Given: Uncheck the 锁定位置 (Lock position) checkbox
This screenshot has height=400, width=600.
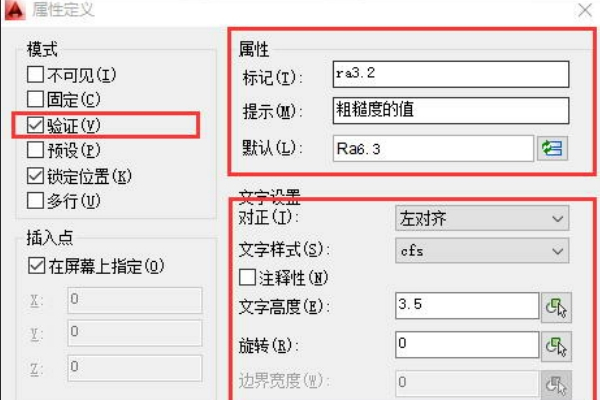Looking at the screenshot, I should [x=36, y=176].
